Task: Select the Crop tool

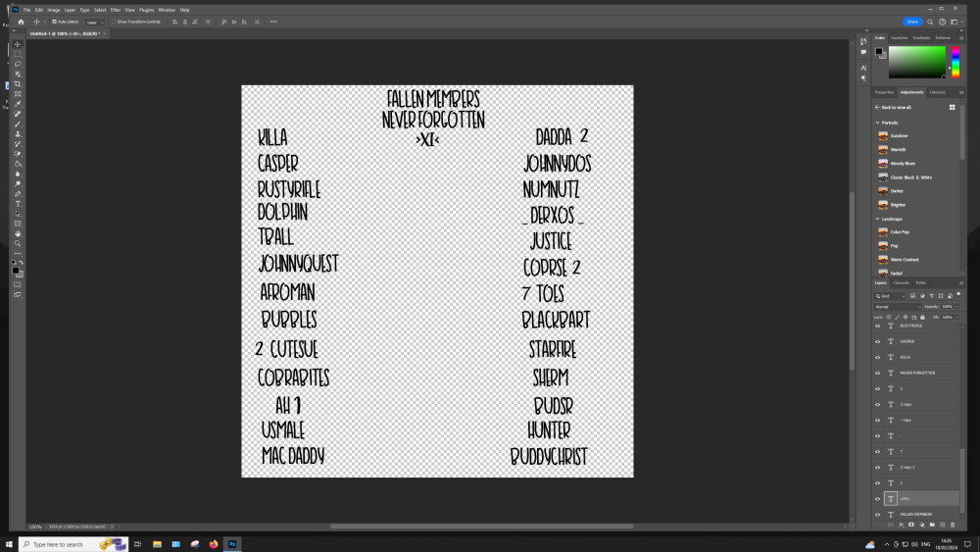Action: point(18,84)
